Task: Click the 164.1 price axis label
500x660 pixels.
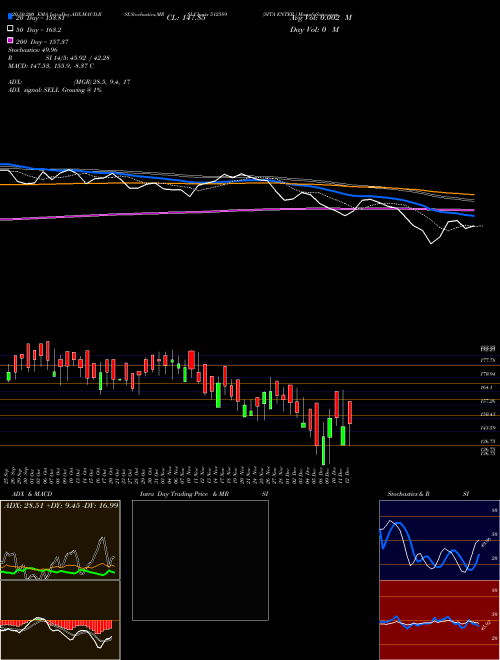Action: tap(487, 387)
